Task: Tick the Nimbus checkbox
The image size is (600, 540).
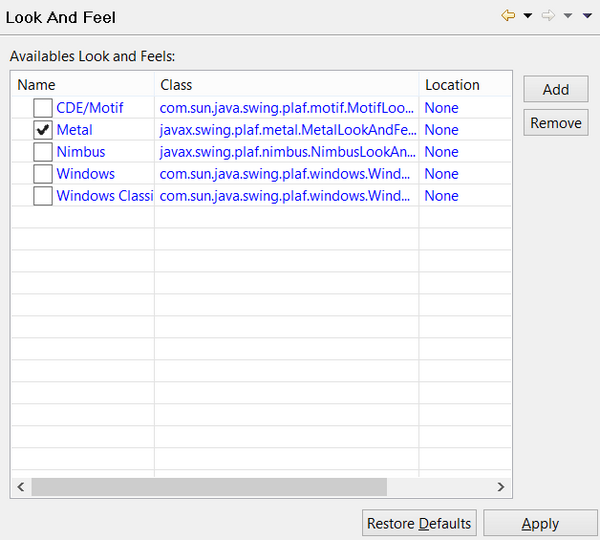Action: tap(43, 152)
